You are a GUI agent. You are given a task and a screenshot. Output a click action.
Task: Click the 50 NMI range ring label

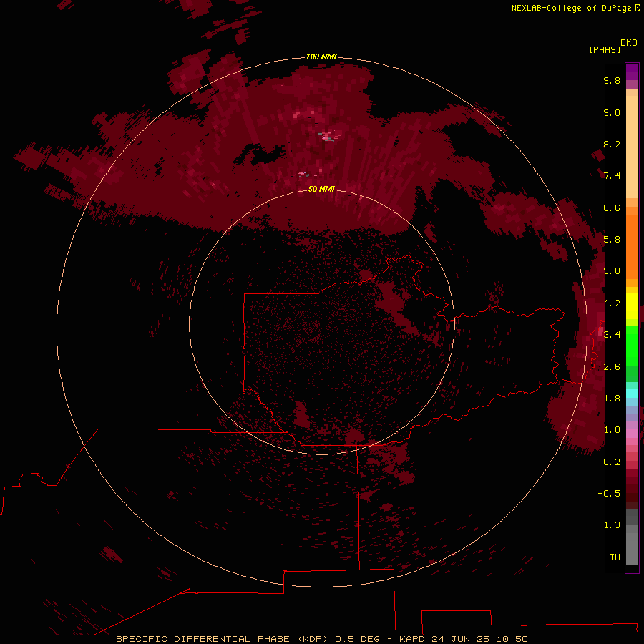pyautogui.click(x=321, y=189)
